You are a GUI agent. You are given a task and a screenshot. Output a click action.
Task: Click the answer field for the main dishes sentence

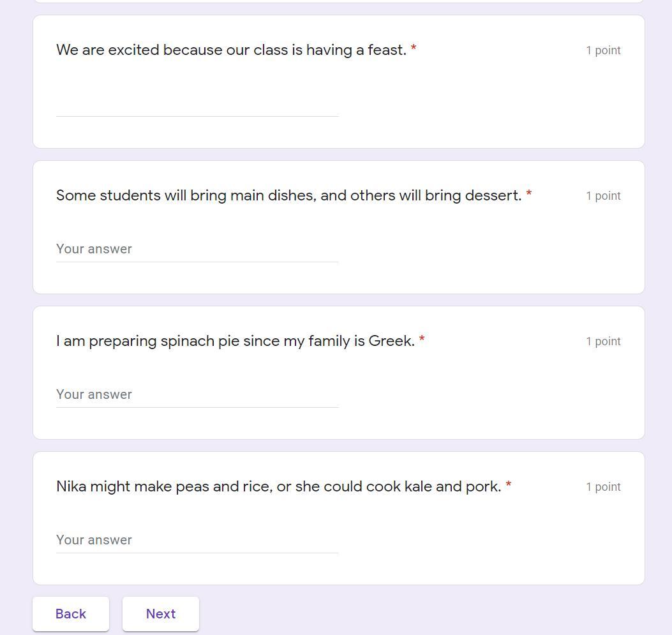pos(197,250)
